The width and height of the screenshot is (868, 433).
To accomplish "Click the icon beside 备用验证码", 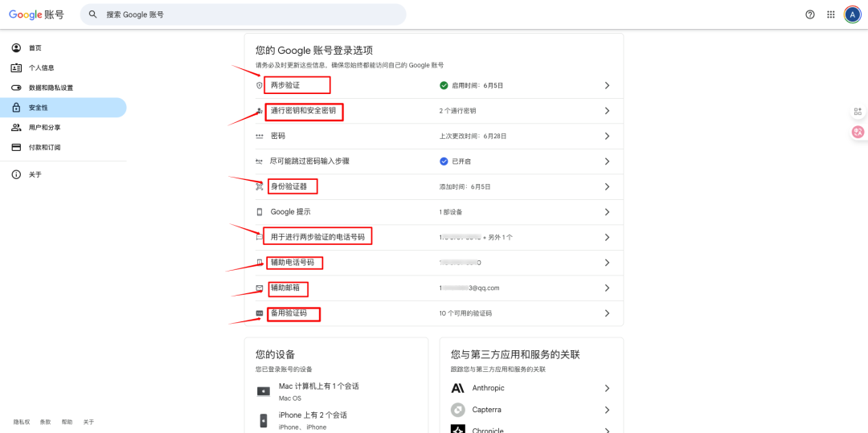I will click(259, 313).
